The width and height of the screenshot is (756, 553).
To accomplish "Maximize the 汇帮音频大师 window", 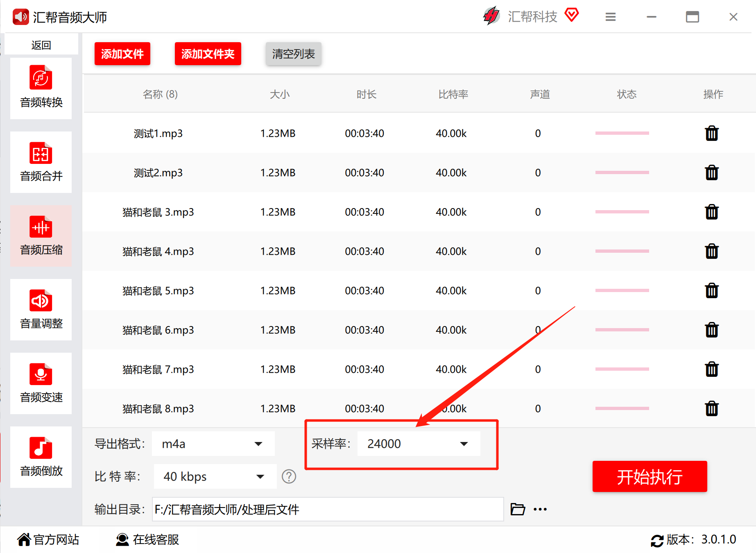I will [693, 17].
